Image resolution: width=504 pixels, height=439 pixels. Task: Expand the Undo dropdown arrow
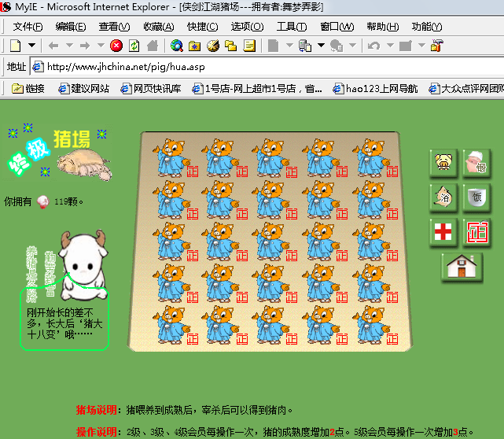point(390,46)
